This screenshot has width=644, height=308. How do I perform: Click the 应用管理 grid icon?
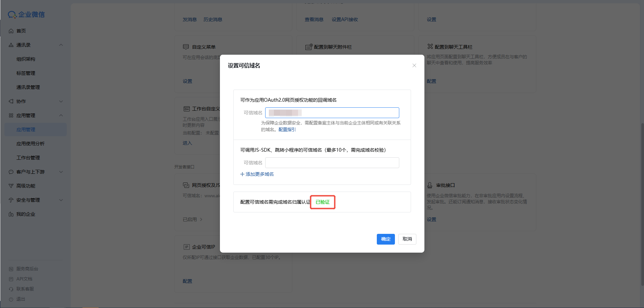coord(11,115)
